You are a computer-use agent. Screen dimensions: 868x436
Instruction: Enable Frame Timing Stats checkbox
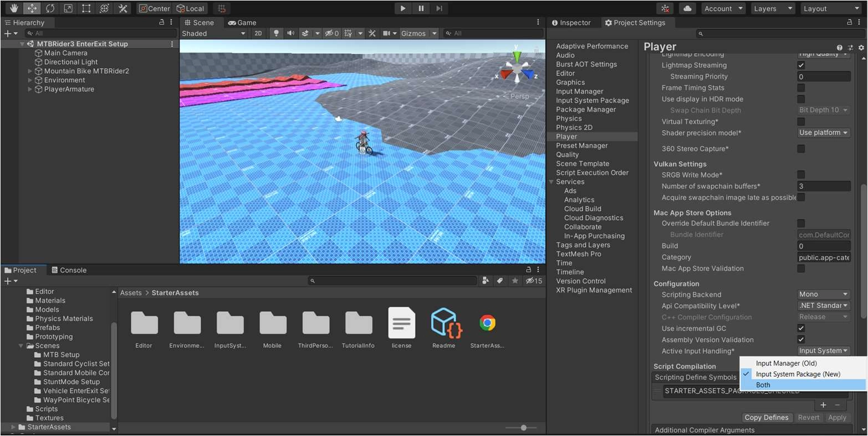[801, 88]
